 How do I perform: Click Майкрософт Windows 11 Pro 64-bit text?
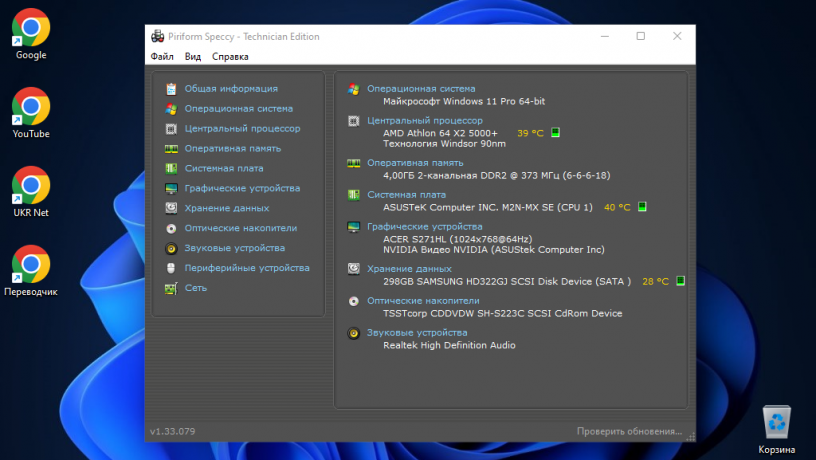tap(464, 101)
